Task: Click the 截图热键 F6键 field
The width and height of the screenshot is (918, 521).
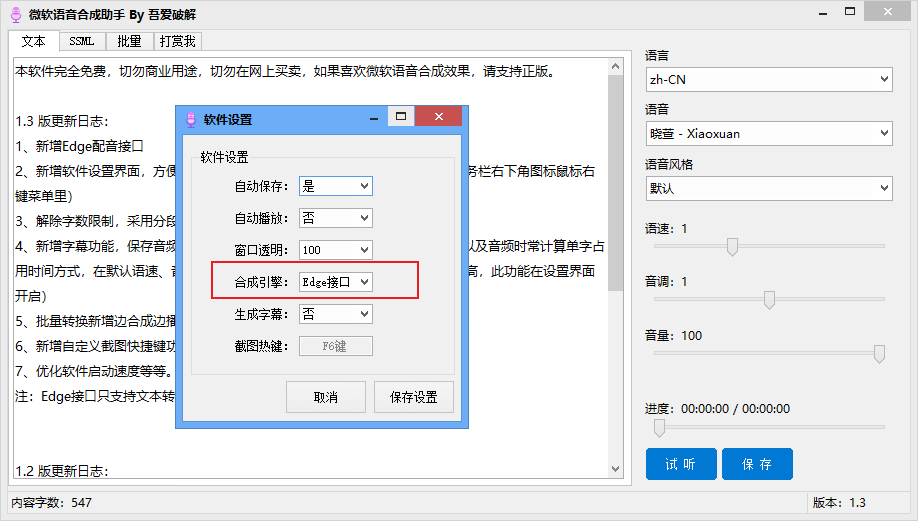Action: pyautogui.click(x=335, y=346)
